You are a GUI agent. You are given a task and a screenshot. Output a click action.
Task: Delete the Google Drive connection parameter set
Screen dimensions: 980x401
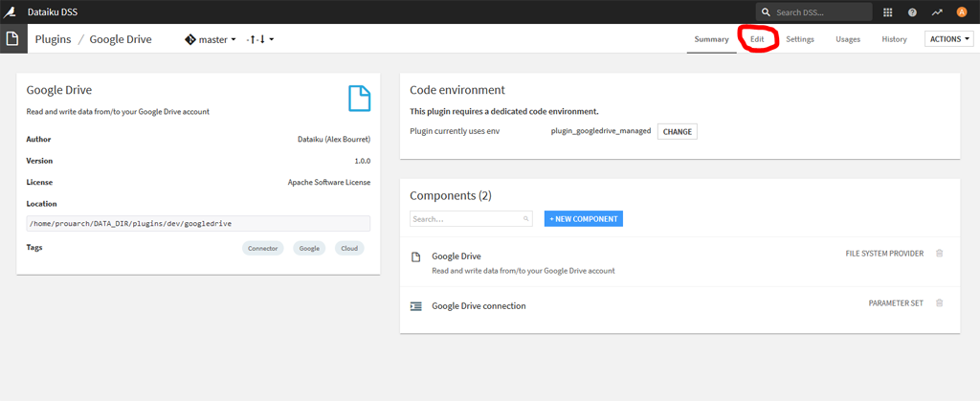pyautogui.click(x=939, y=303)
